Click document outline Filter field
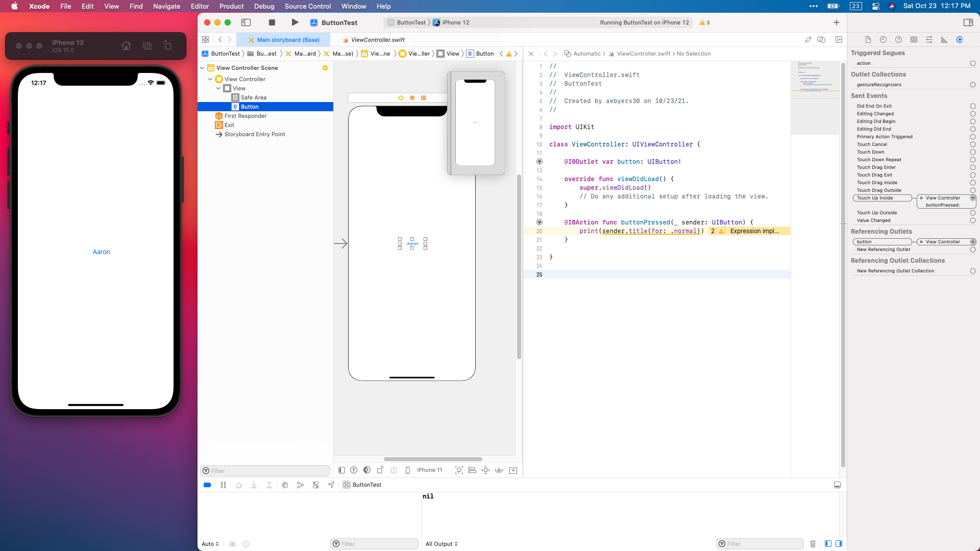The height and width of the screenshot is (551, 980). [265, 471]
